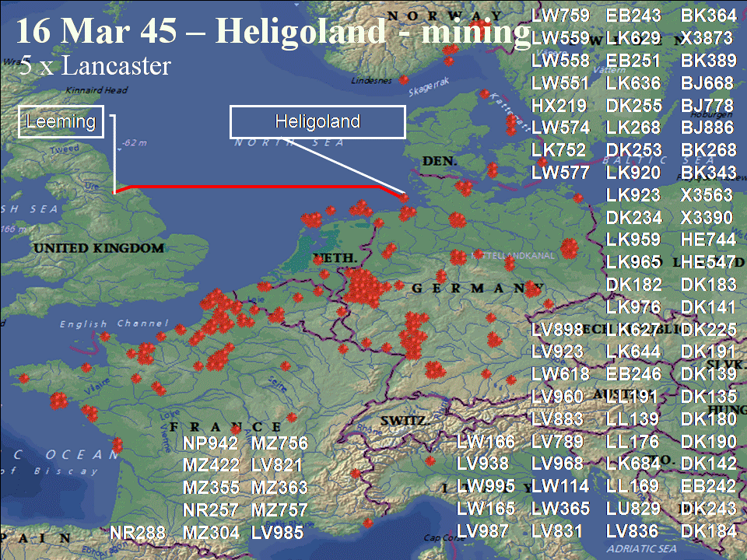The height and width of the screenshot is (560, 747).
Task: Click aircraft serial LK752
Action: pos(559,150)
